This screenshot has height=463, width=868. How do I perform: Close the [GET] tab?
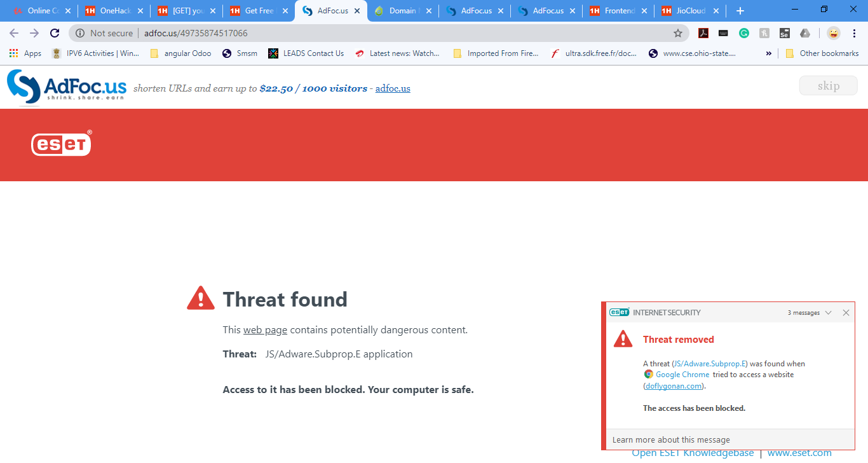(213, 11)
